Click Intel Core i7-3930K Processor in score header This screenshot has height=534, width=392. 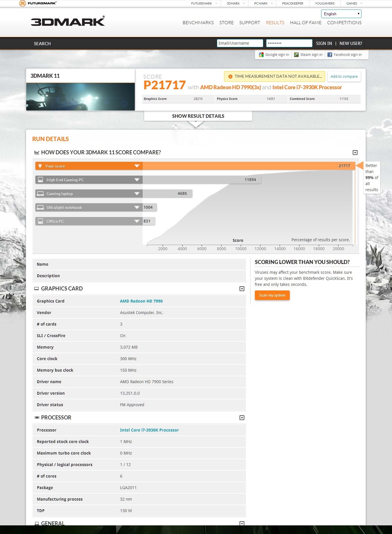coord(307,88)
